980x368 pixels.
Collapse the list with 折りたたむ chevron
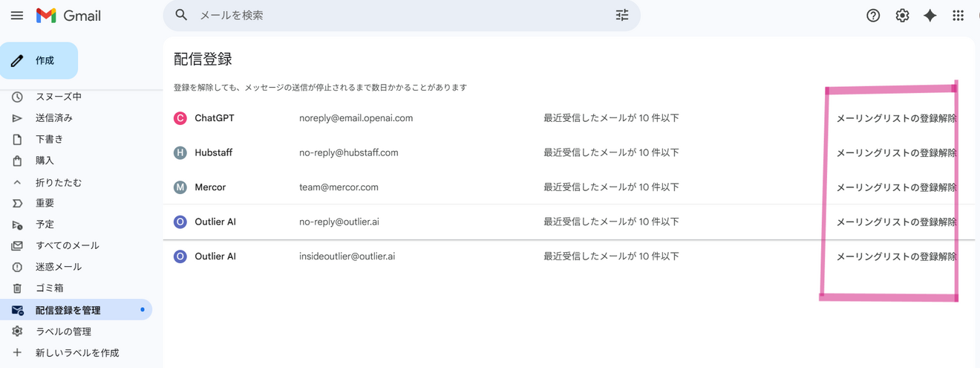click(17, 182)
